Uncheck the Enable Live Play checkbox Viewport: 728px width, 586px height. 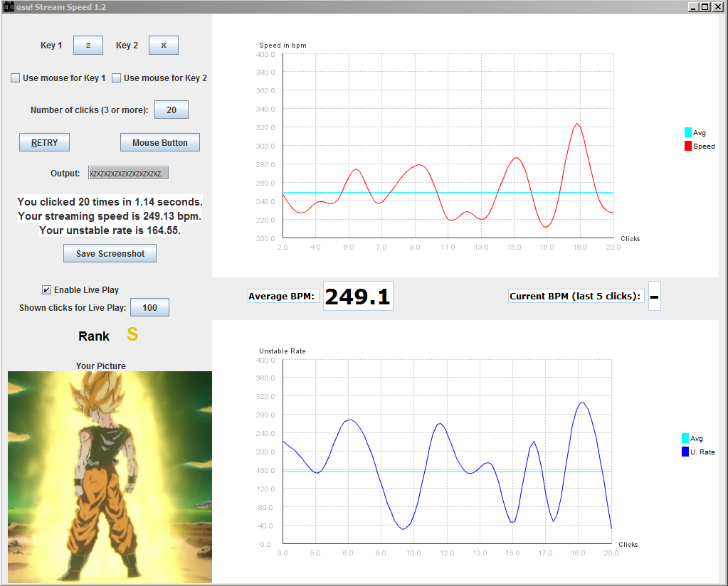(46, 290)
